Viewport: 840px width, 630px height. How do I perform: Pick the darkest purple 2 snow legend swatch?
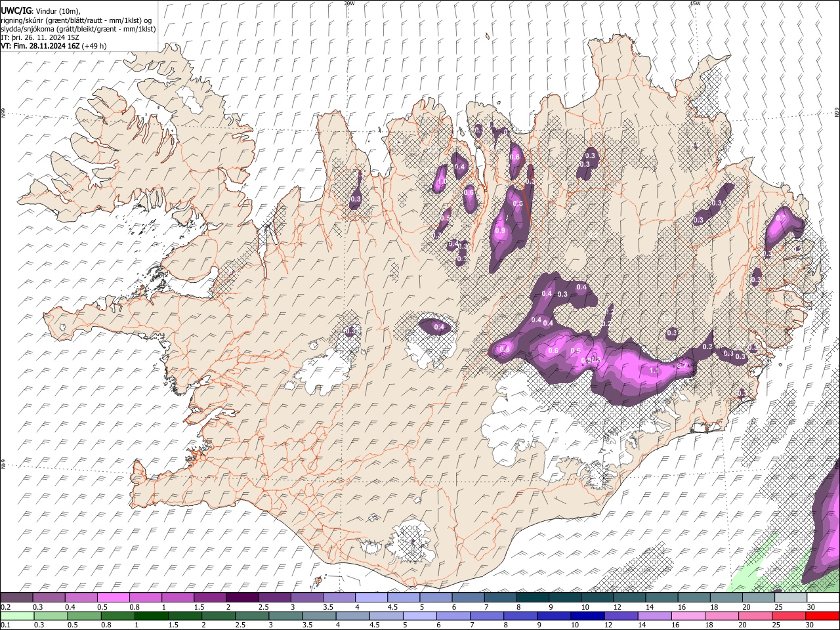242,598
